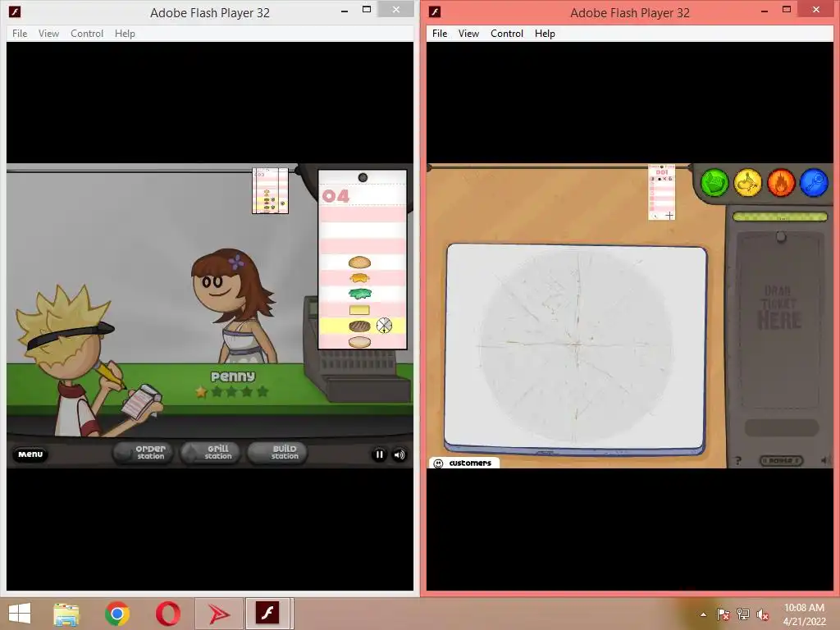Click customer Penny at the counter
Screen dimensions: 840x630
[234, 307]
